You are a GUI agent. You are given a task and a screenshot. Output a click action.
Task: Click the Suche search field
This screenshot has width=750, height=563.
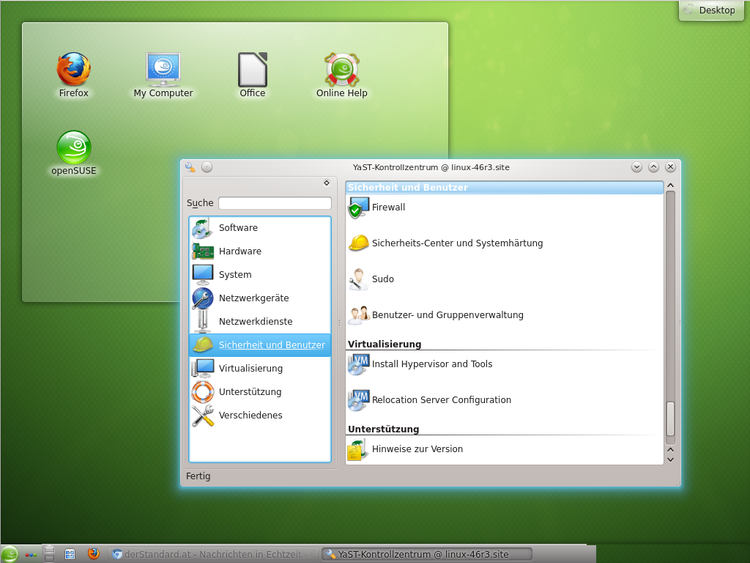point(274,203)
